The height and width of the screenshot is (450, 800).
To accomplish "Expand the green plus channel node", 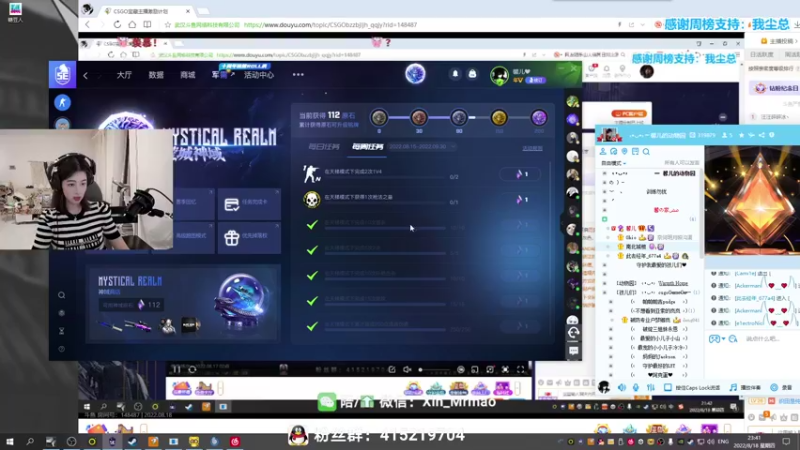I will (605, 219).
